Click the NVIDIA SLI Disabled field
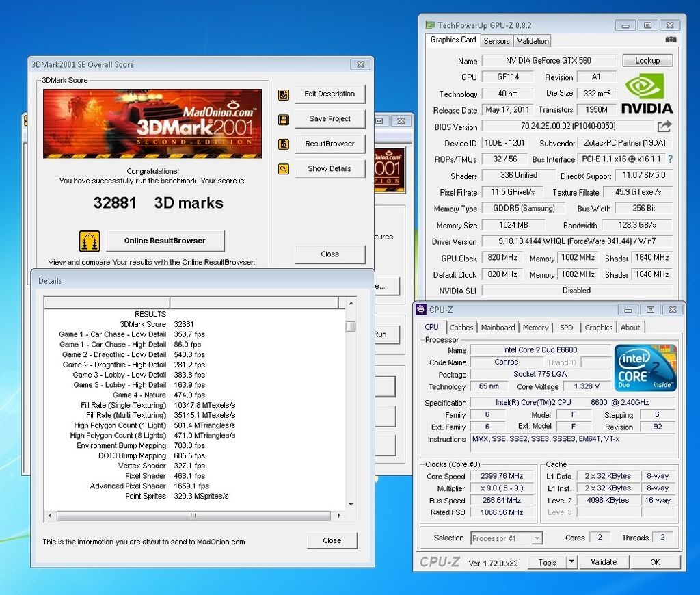The image size is (700, 595). (x=577, y=291)
